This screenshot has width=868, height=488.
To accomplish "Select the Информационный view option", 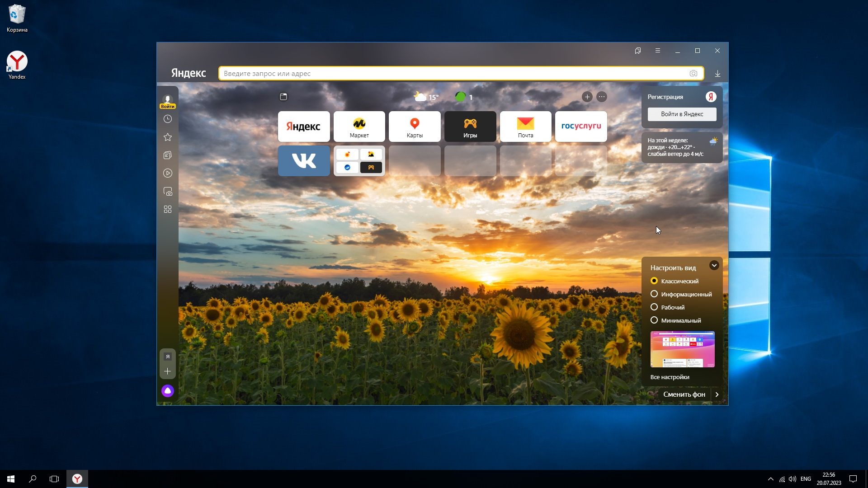I will pos(654,294).
